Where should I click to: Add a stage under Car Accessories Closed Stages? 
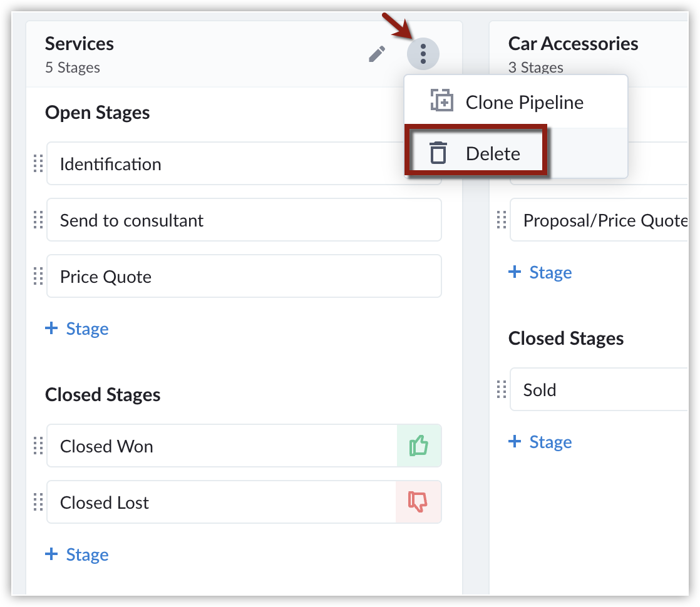[541, 442]
